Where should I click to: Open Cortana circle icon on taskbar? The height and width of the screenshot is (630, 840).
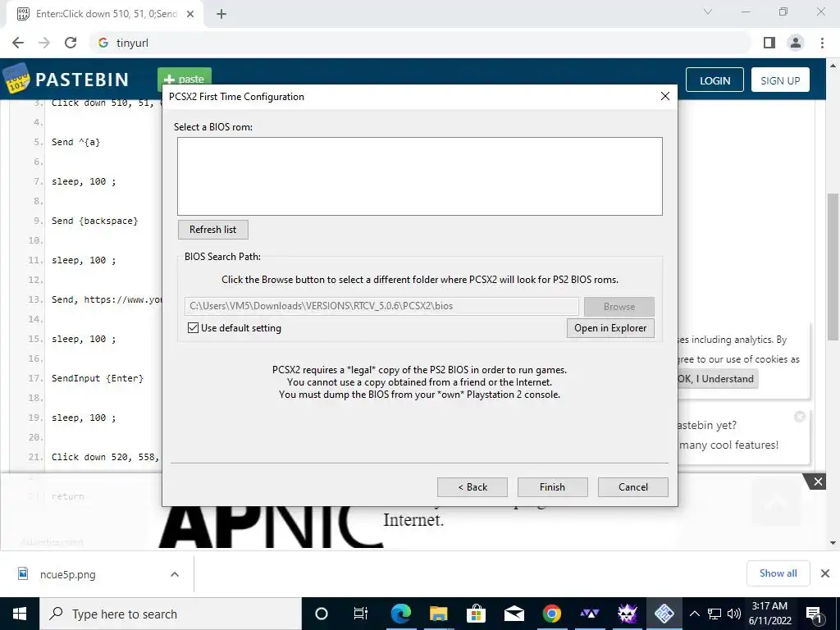coord(321,614)
